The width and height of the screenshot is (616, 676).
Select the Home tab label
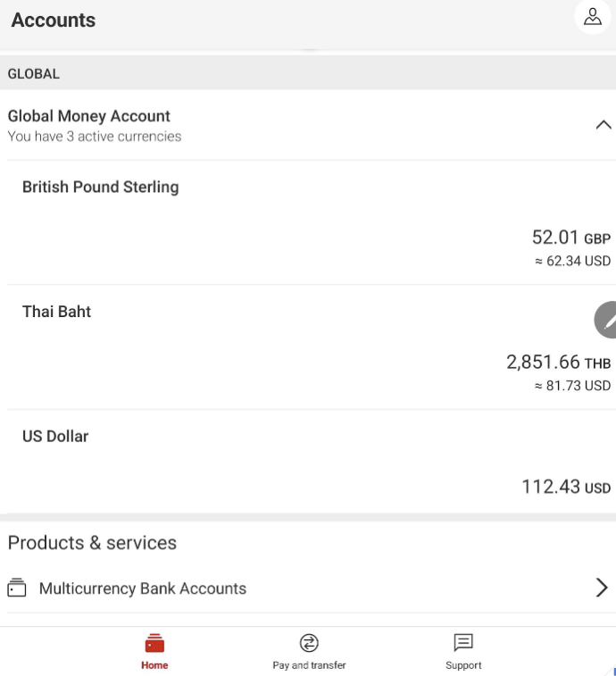pyautogui.click(x=154, y=665)
